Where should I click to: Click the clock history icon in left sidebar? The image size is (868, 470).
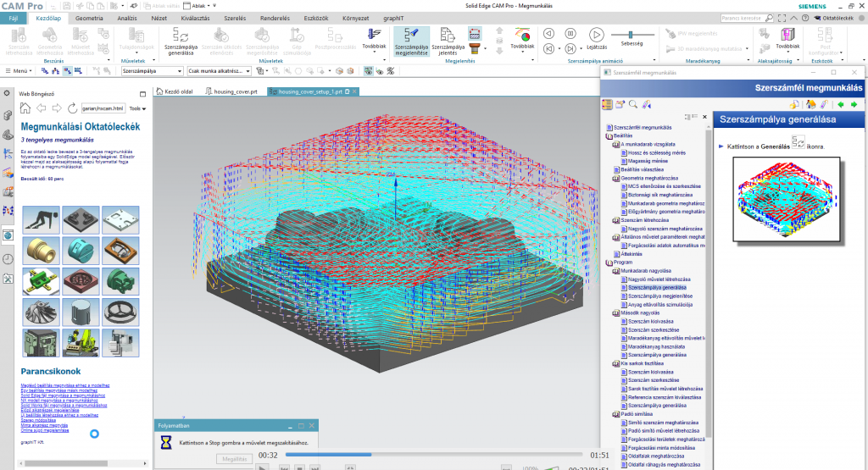8,259
